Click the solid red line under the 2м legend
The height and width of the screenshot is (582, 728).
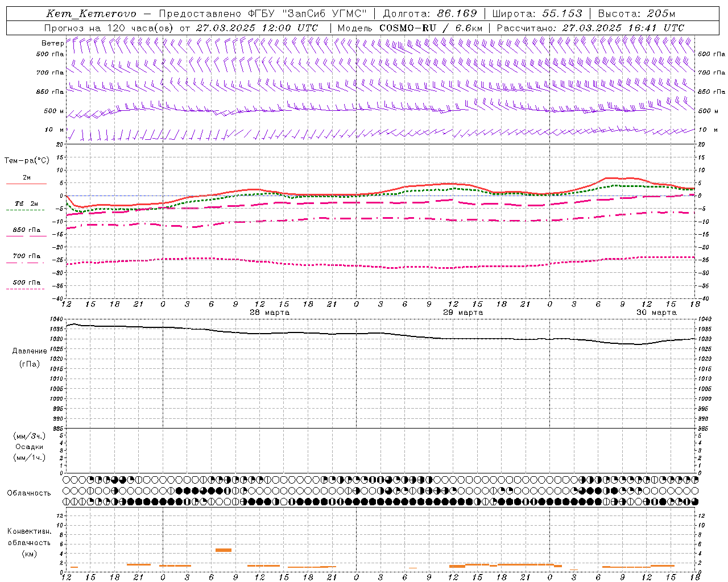(x=26, y=184)
